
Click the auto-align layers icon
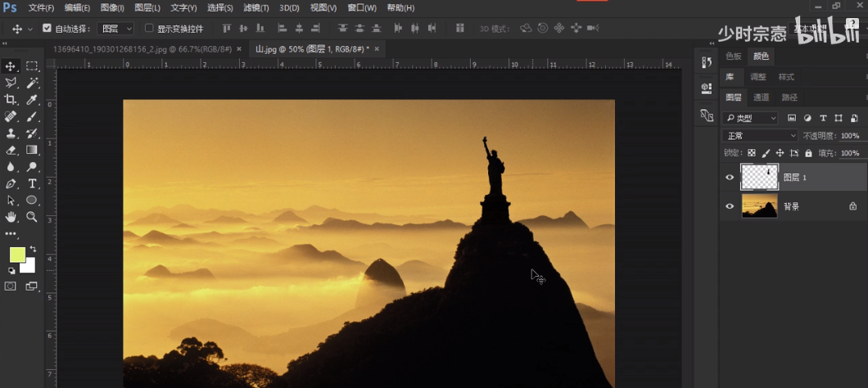pyautogui.click(x=459, y=28)
